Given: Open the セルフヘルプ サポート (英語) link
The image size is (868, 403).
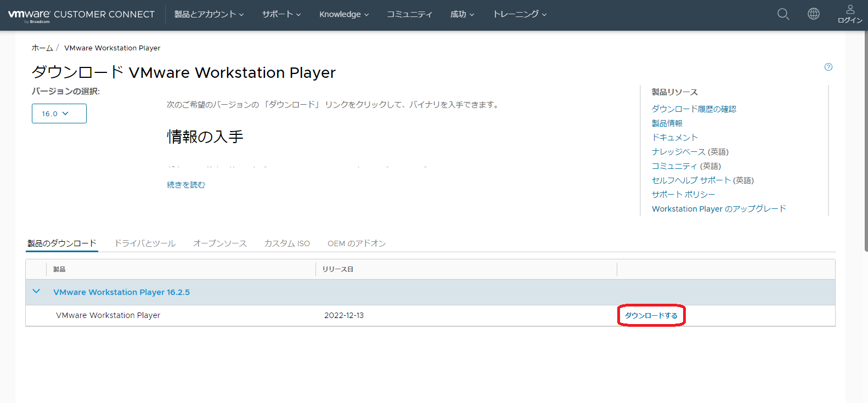Looking at the screenshot, I should coord(703,180).
